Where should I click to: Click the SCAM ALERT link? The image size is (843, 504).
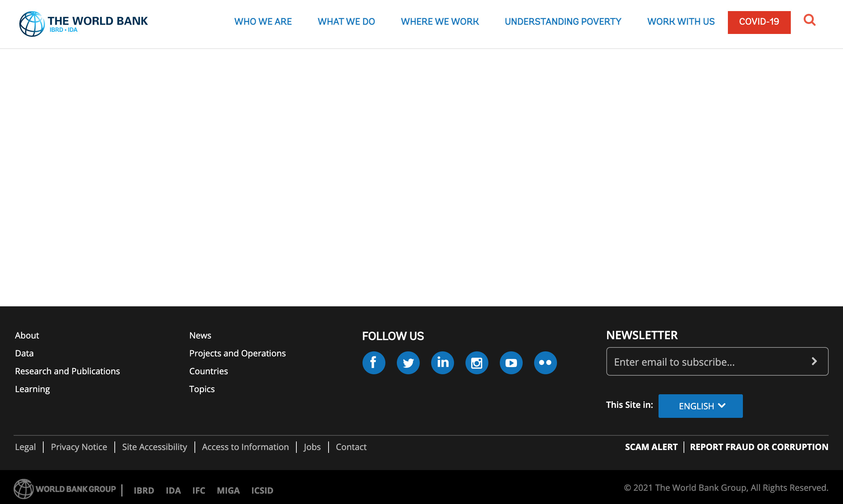[x=651, y=447]
